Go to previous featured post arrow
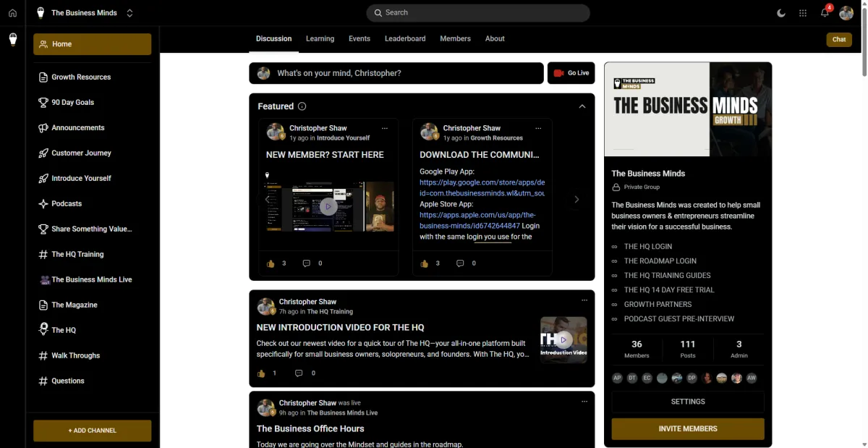The width and height of the screenshot is (868, 448). (267, 199)
